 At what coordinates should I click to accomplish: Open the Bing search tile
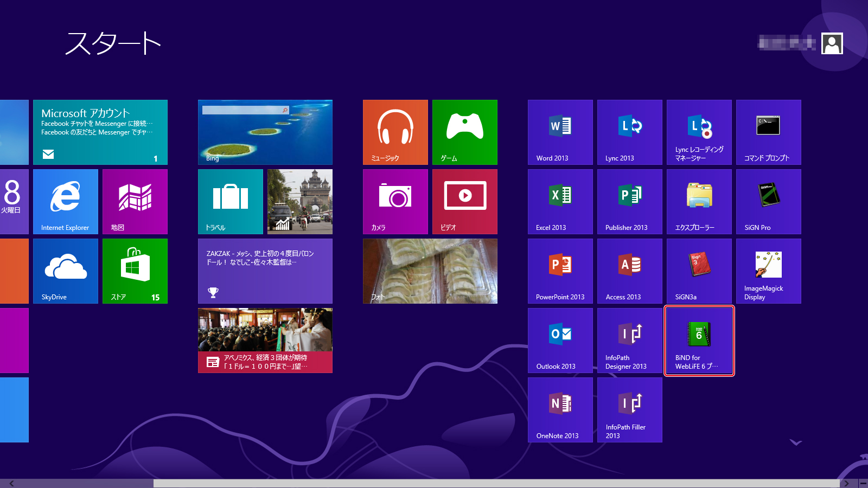point(265,132)
